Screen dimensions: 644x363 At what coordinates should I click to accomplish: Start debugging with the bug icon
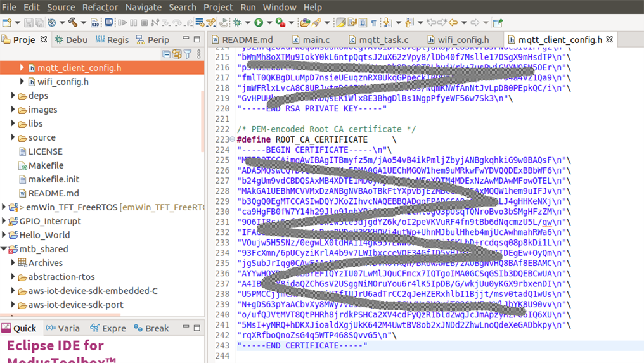238,23
